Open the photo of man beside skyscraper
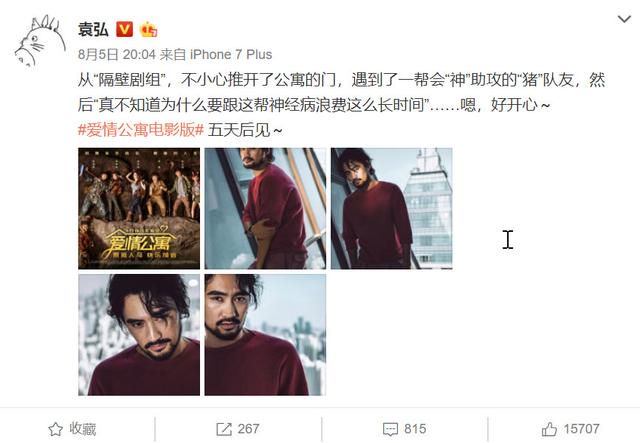This screenshot has height=443, width=640. point(391,209)
